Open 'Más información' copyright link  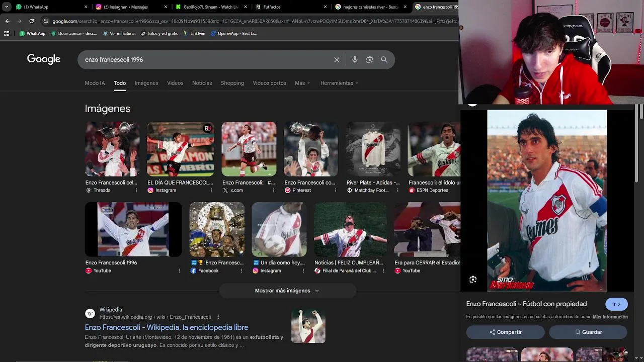610,317
